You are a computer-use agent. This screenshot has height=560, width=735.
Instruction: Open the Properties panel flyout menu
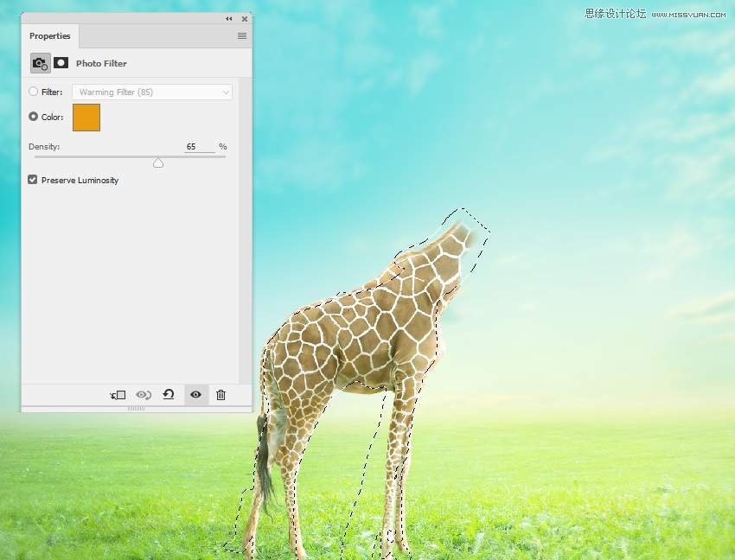pyautogui.click(x=242, y=36)
